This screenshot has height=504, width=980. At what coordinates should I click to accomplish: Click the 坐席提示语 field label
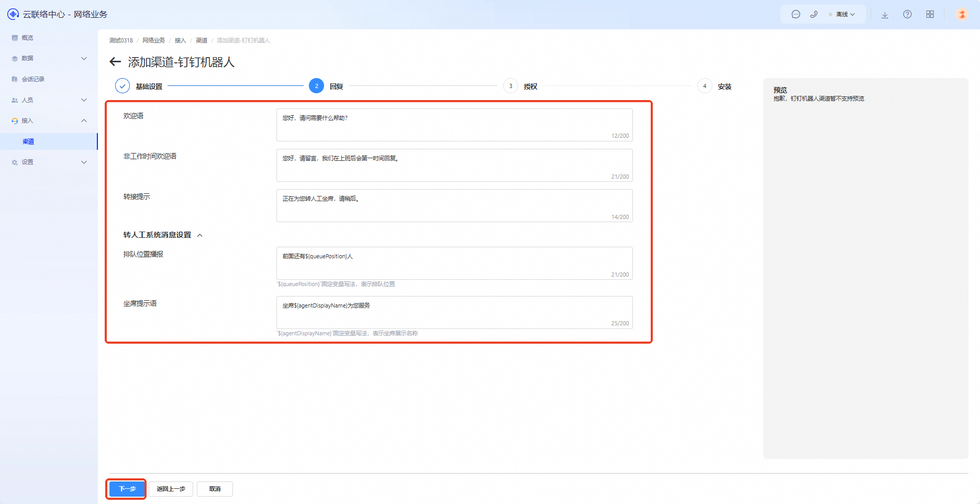pos(140,303)
